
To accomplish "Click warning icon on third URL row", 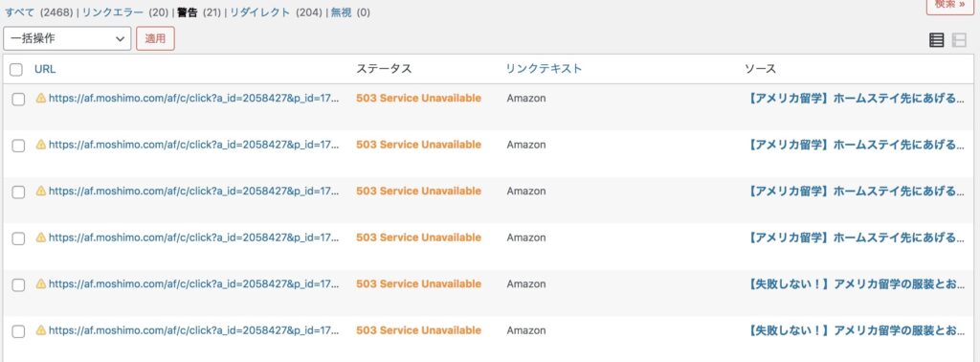I will pos(41,191).
